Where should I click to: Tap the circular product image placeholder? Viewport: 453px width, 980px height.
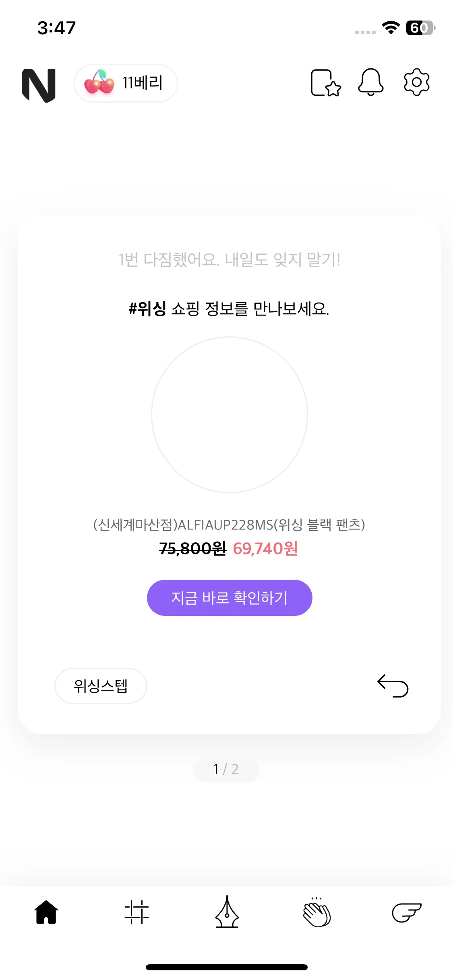(x=230, y=415)
